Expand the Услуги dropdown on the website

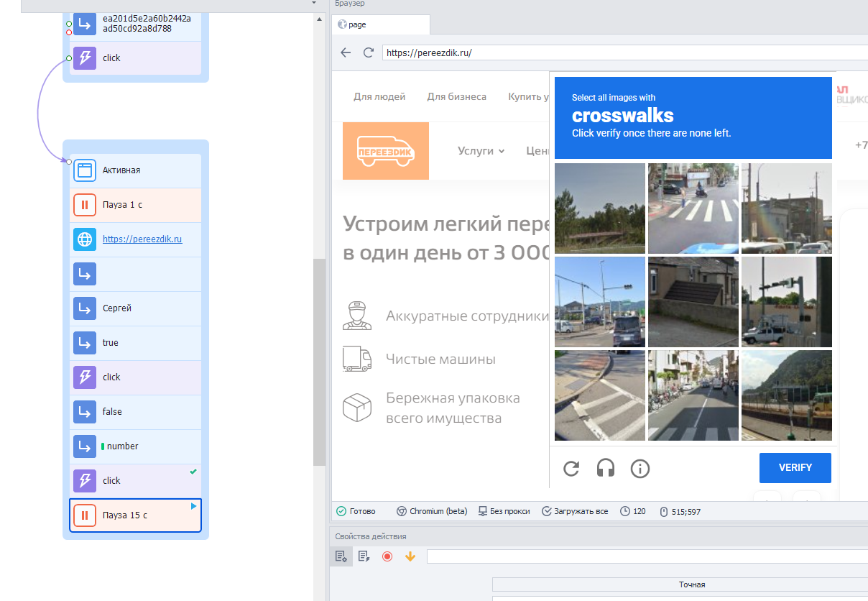point(481,151)
